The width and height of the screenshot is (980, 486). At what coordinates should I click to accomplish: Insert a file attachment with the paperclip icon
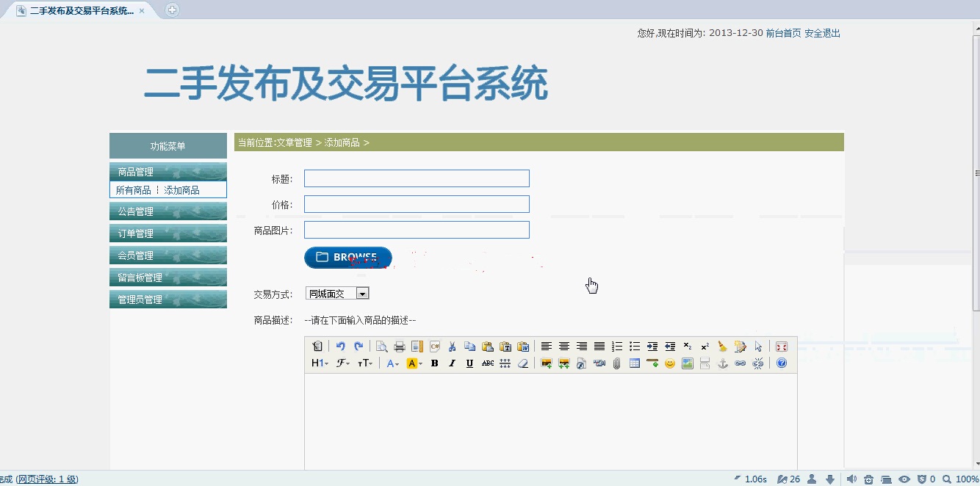(616, 363)
